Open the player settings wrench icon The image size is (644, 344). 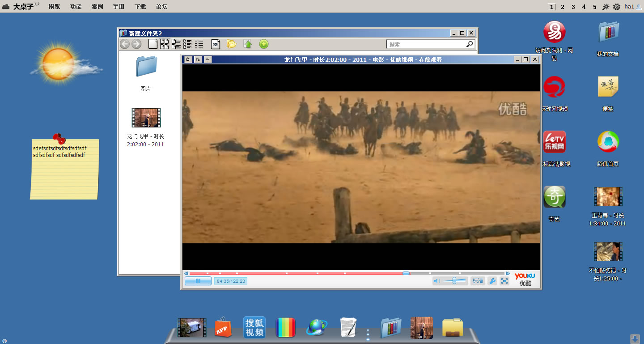click(492, 281)
